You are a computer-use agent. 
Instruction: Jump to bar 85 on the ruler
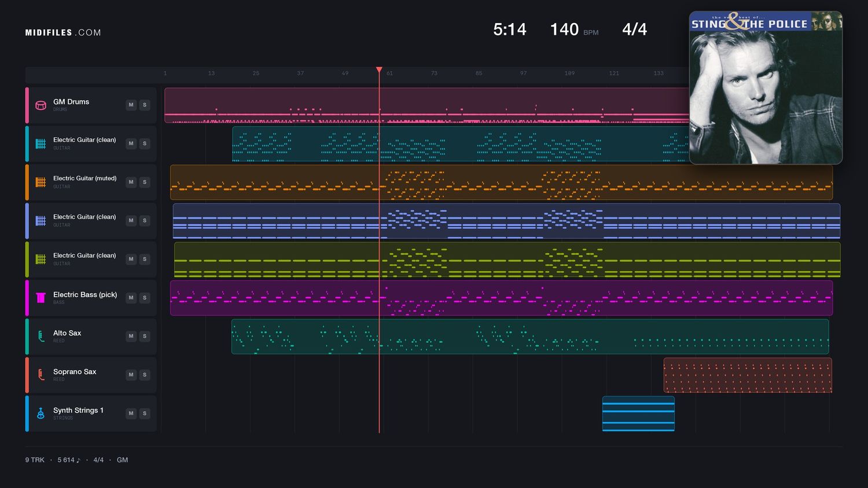[x=479, y=73]
